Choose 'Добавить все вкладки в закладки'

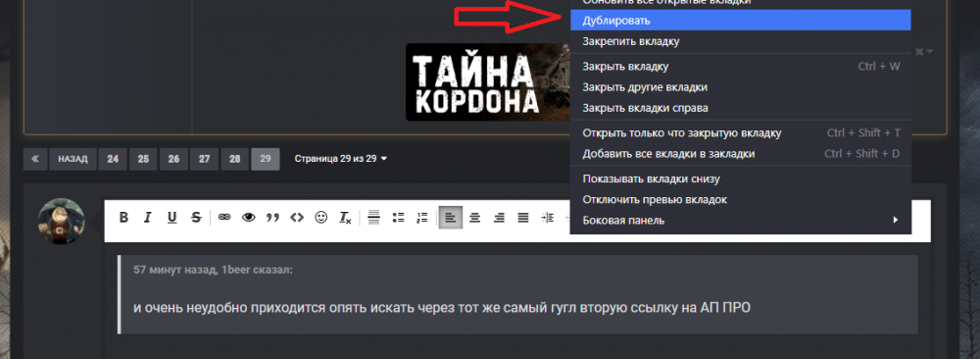(741, 154)
